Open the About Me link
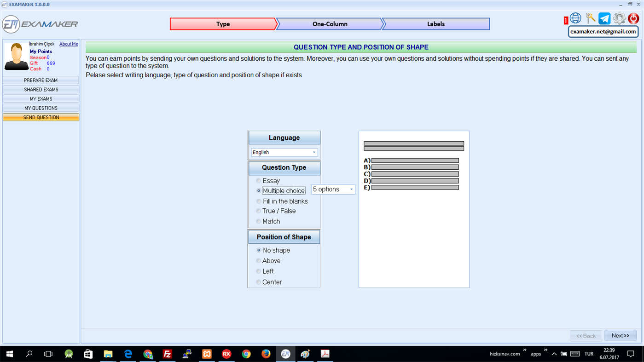The height and width of the screenshot is (362, 644). 69,44
